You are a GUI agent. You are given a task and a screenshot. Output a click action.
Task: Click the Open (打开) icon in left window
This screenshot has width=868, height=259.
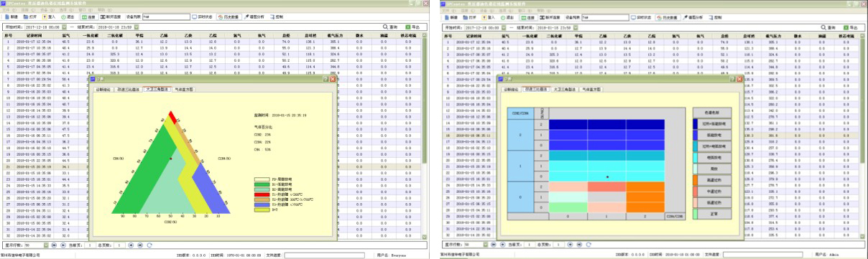pos(26,17)
